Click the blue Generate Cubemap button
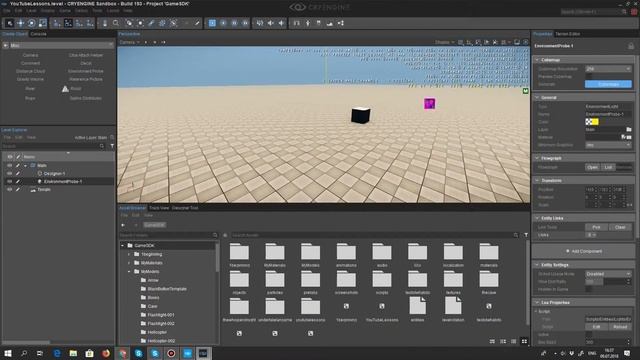 click(x=608, y=84)
